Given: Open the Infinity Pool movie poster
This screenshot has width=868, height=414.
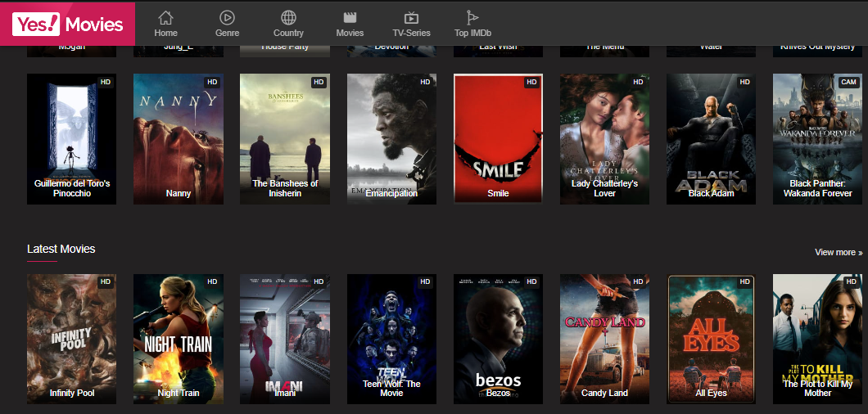Looking at the screenshot, I should 72,339.
